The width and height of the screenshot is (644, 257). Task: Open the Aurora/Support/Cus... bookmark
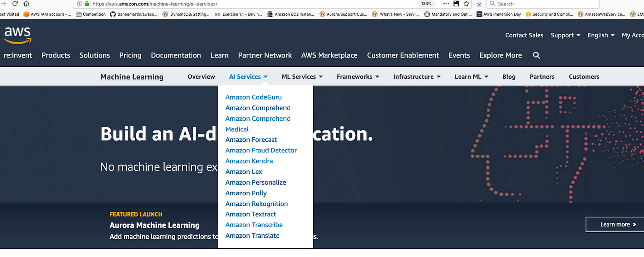pos(344,14)
